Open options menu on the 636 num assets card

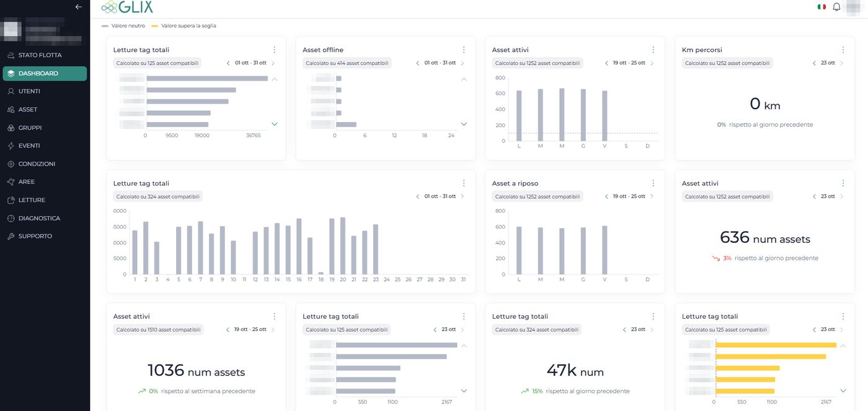[843, 183]
